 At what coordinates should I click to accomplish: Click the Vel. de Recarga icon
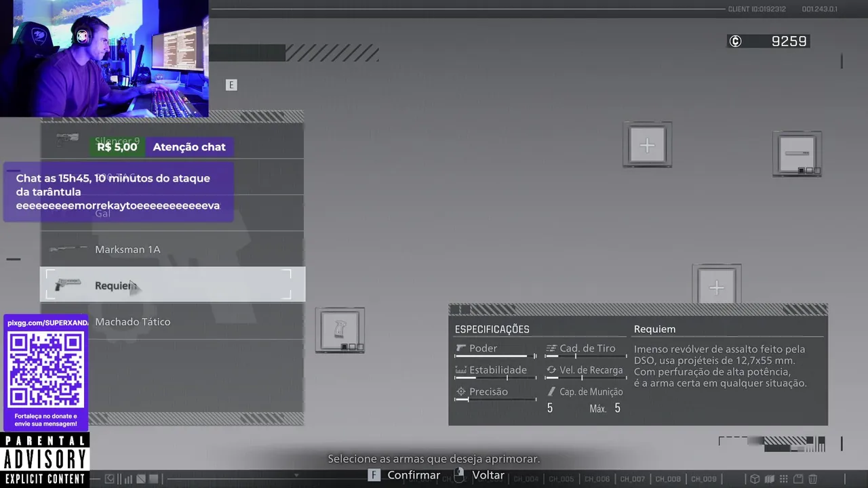click(551, 370)
